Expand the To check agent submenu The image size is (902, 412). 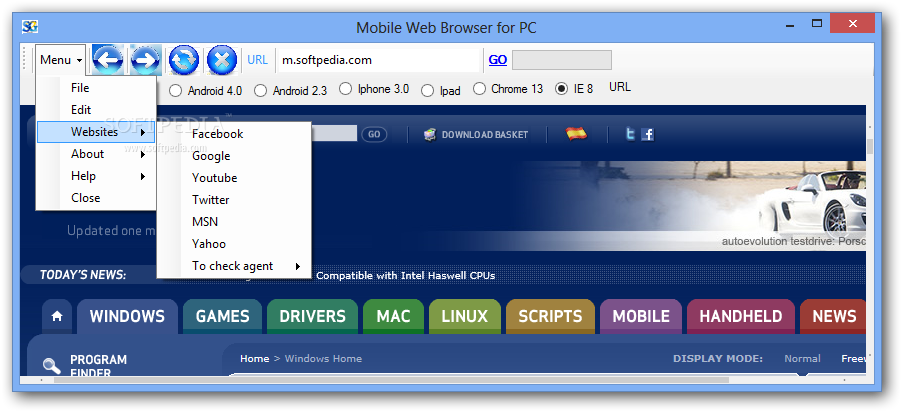[x=234, y=266]
